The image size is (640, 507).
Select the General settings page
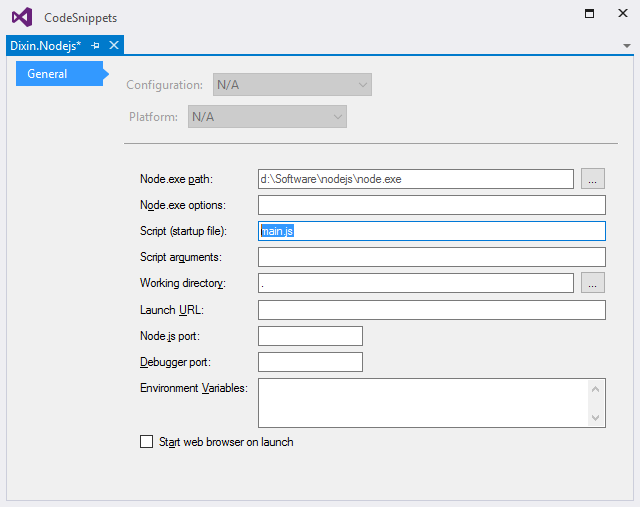pyautogui.click(x=60, y=73)
